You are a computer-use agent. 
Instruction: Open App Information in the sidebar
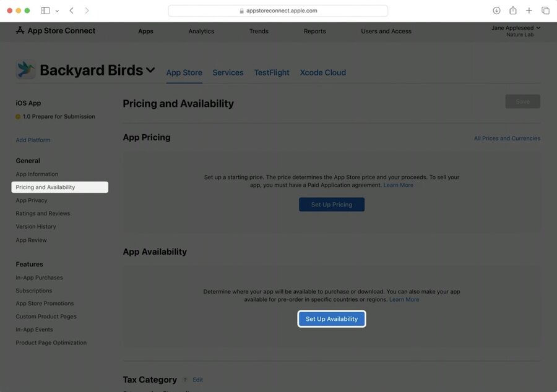pyautogui.click(x=37, y=174)
